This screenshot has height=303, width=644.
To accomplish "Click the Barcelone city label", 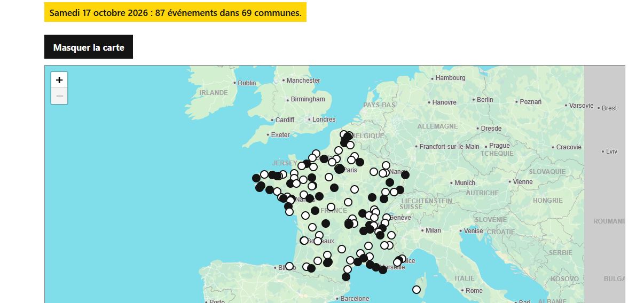I will pos(355,299).
